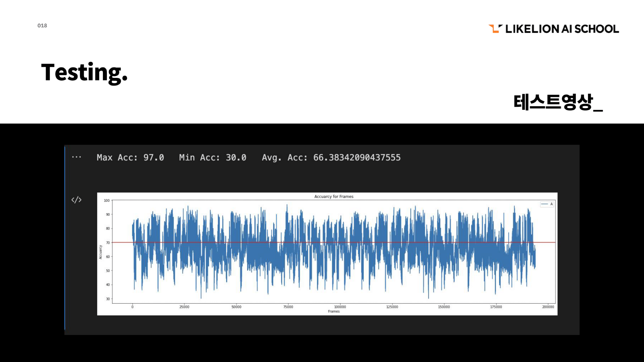Click the blue cell indicator bar
The width and height of the screenshot is (644, 362).
[65, 237]
